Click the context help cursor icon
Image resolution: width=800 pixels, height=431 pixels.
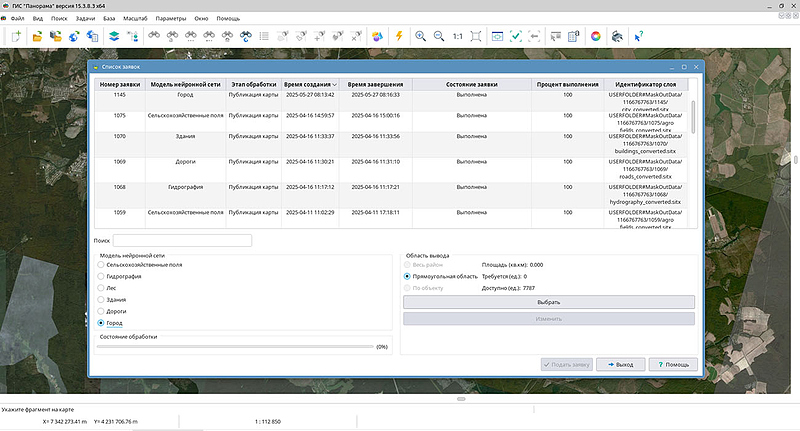[638, 36]
